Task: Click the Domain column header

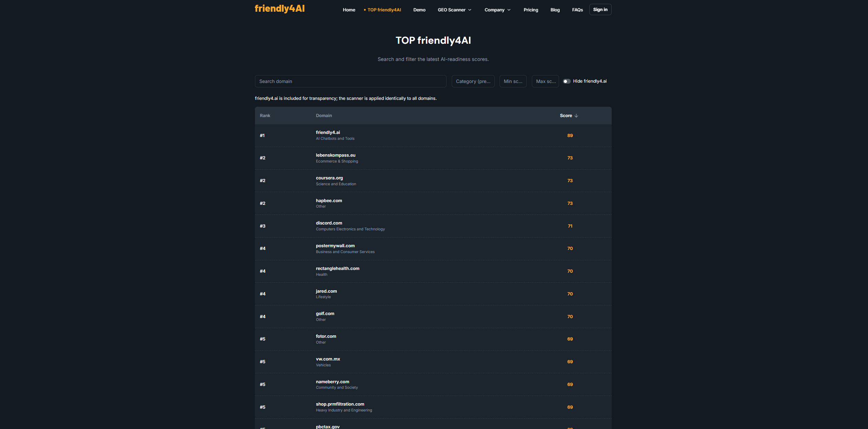Action: [x=324, y=116]
